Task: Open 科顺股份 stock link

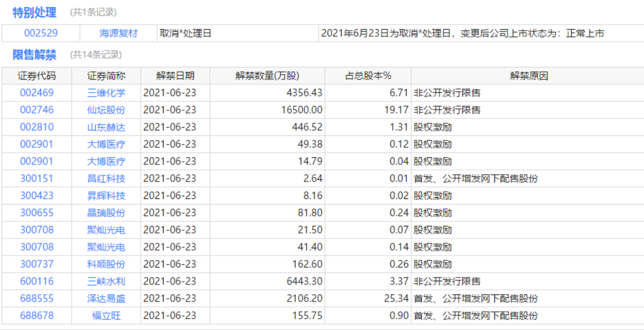Action: (x=106, y=264)
